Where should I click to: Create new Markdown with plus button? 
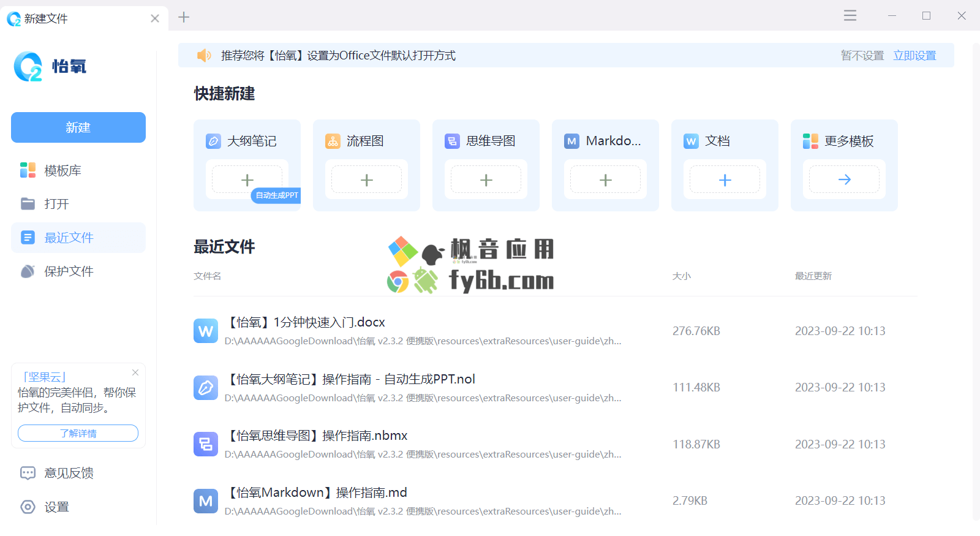click(605, 180)
